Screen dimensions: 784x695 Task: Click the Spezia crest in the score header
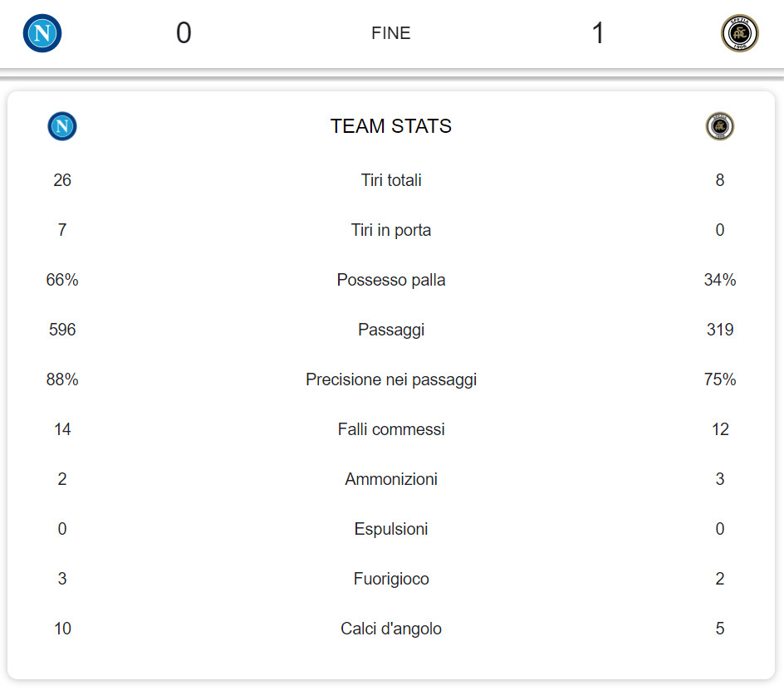click(739, 33)
